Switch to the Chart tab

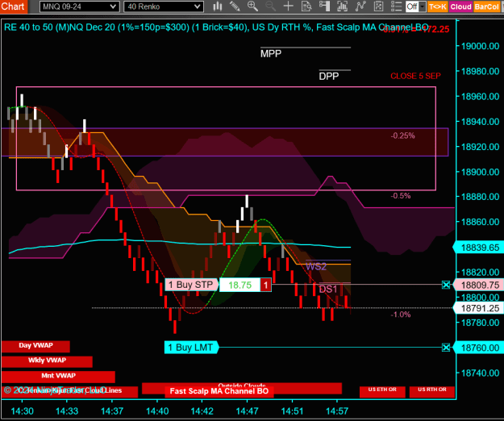tap(13, 6)
